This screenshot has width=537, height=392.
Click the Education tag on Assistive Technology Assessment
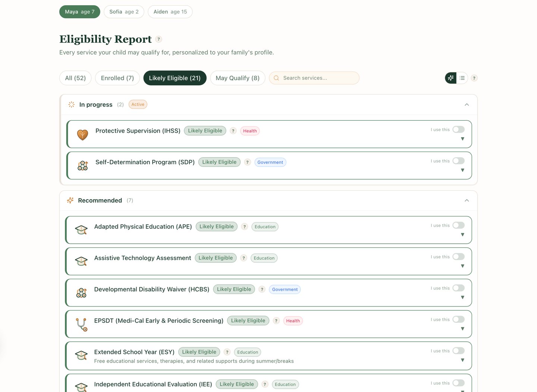pos(264,258)
